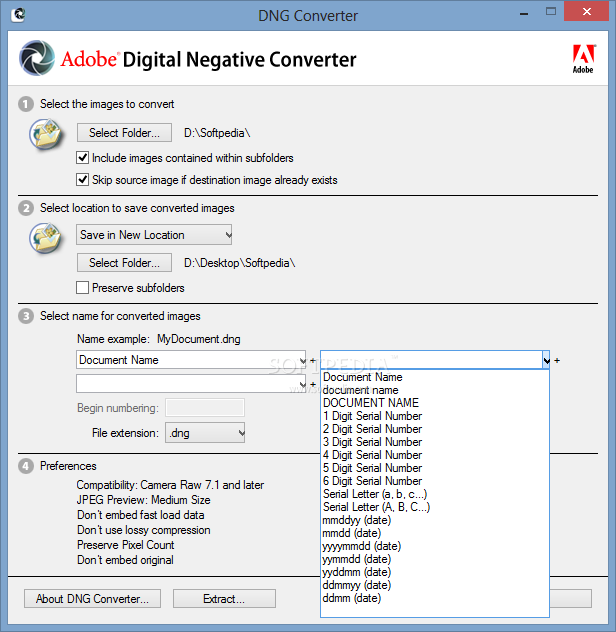The image size is (616, 632).
Task: Click JPEG Preview: Medium Size text
Action: tap(144, 500)
